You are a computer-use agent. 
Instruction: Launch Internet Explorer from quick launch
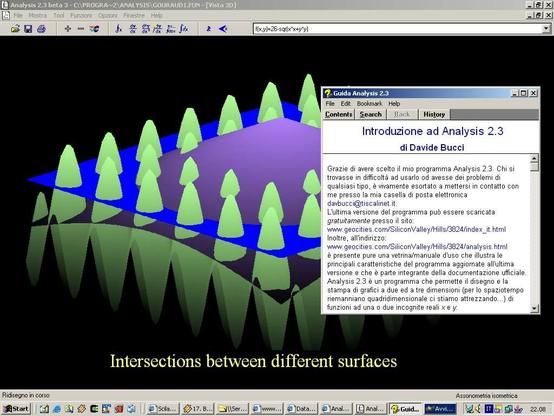[x=57, y=409]
